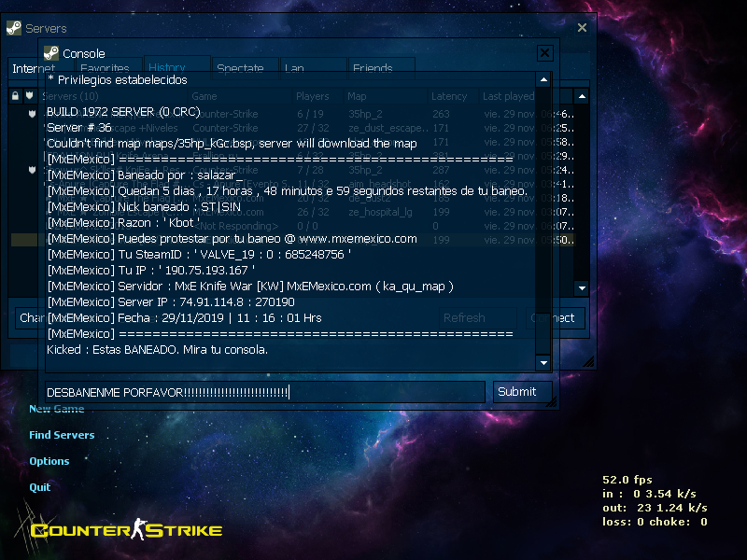The height and width of the screenshot is (560, 747).
Task: Open Find Servers from main menu
Action: 62,435
